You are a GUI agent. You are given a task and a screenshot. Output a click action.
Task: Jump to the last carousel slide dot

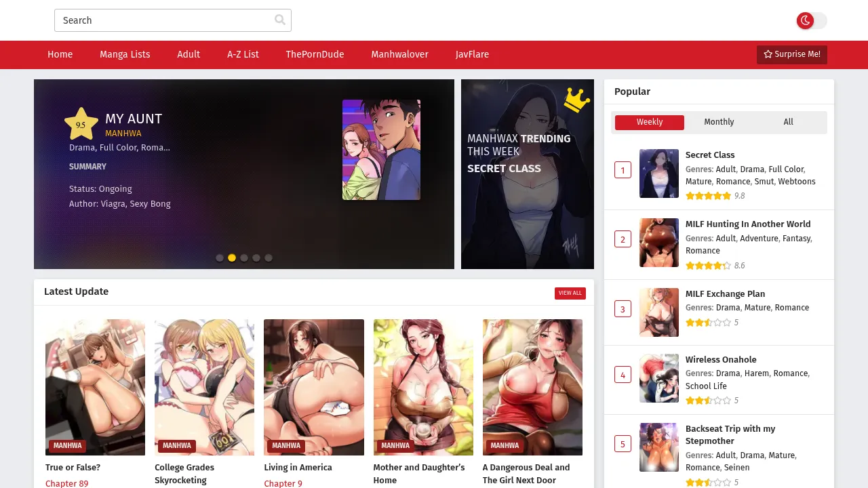(x=269, y=258)
